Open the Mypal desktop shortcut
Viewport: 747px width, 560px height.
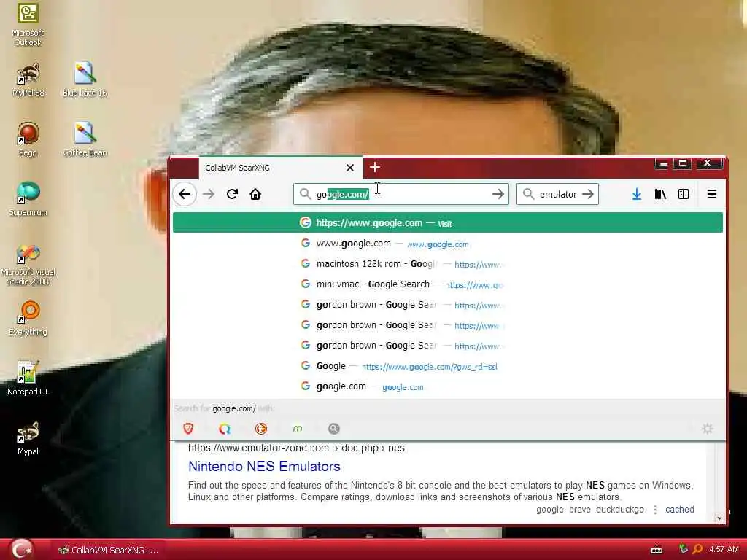click(x=28, y=438)
